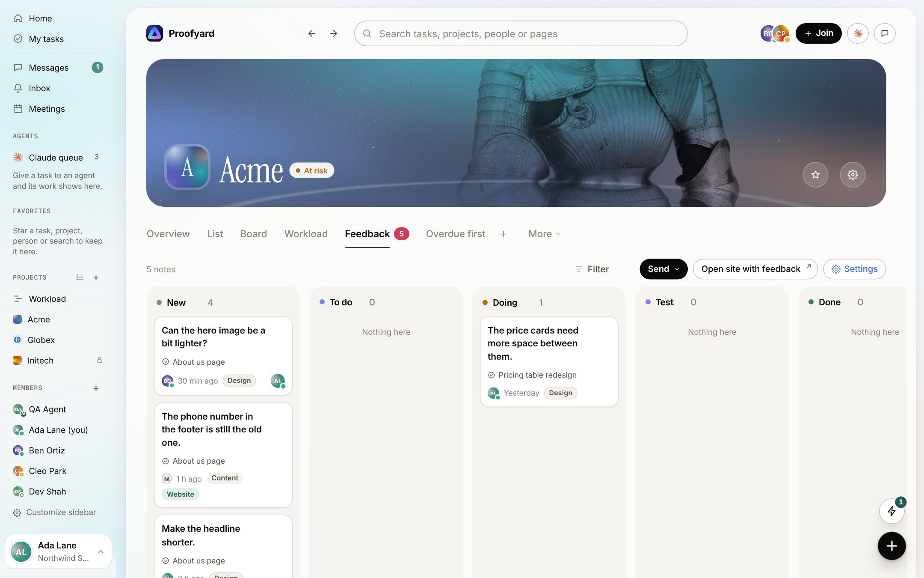
Task: Click the Content tag on phone number note
Action: click(225, 478)
